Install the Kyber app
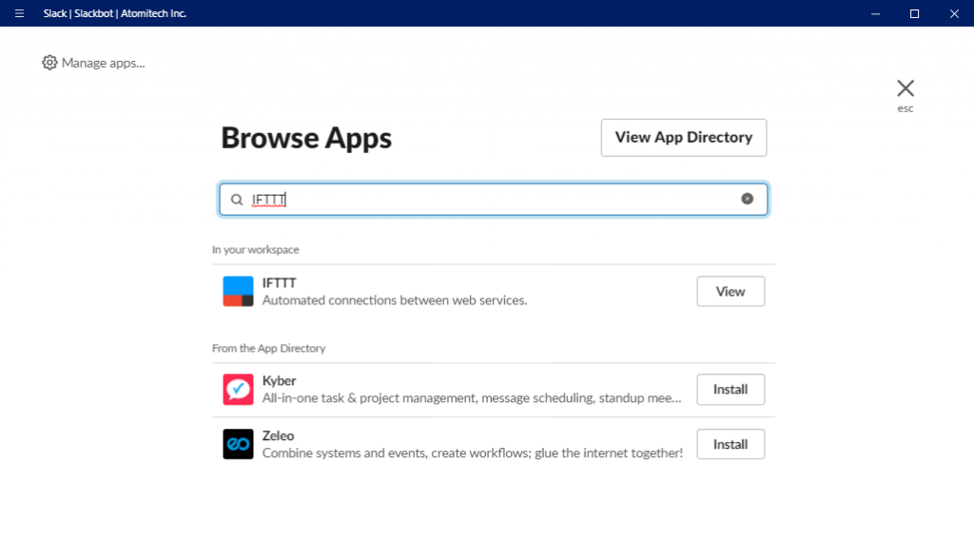Viewport: 974px width, 560px height. click(730, 389)
